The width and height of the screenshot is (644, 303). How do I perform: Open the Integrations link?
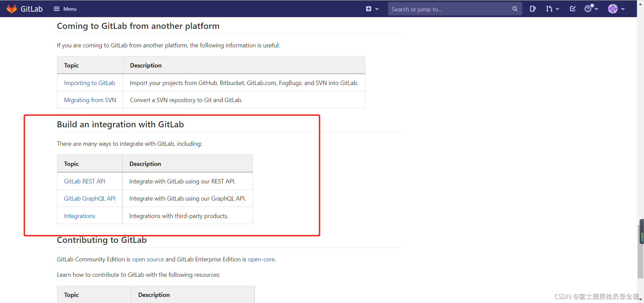click(x=79, y=216)
